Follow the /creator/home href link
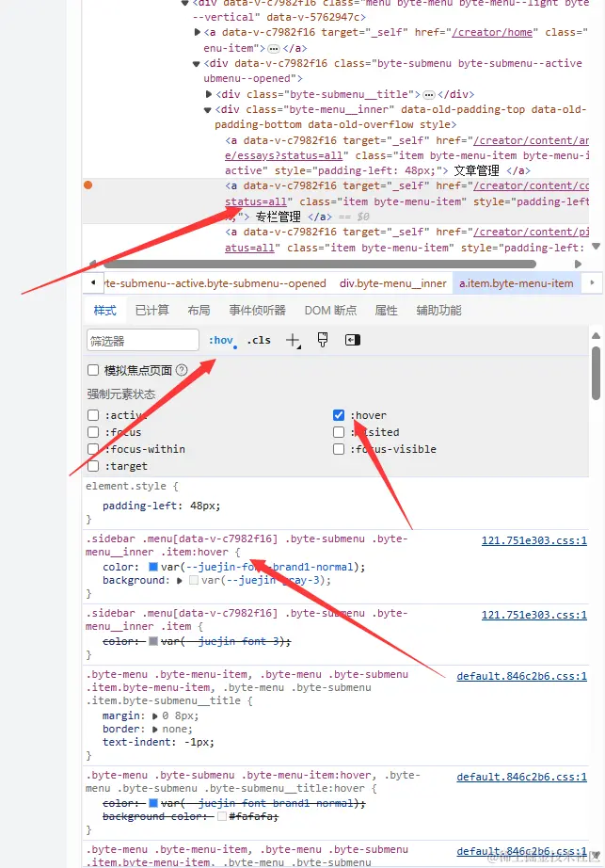Viewport: 605px width, 868px height. point(492,32)
